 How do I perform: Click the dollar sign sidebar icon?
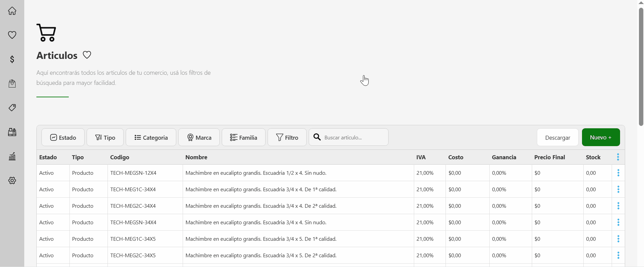click(x=12, y=59)
